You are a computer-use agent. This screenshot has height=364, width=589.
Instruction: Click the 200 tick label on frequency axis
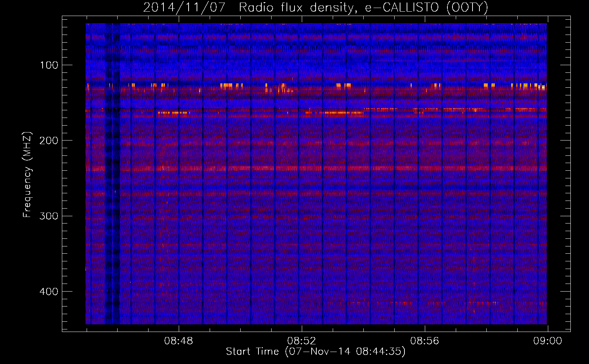[x=49, y=141]
